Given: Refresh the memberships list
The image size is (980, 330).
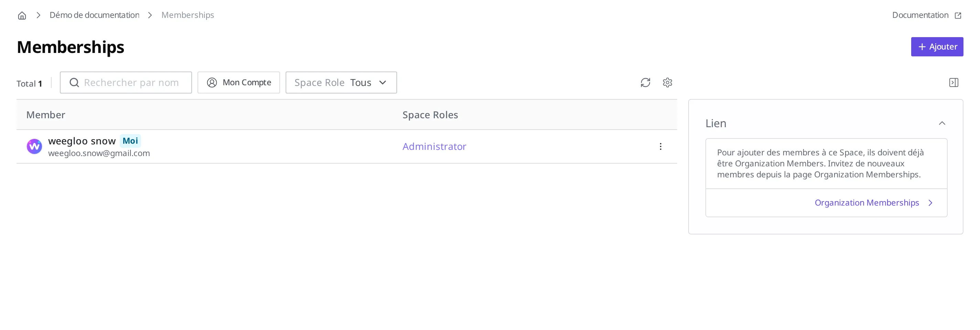Looking at the screenshot, I should 645,82.
